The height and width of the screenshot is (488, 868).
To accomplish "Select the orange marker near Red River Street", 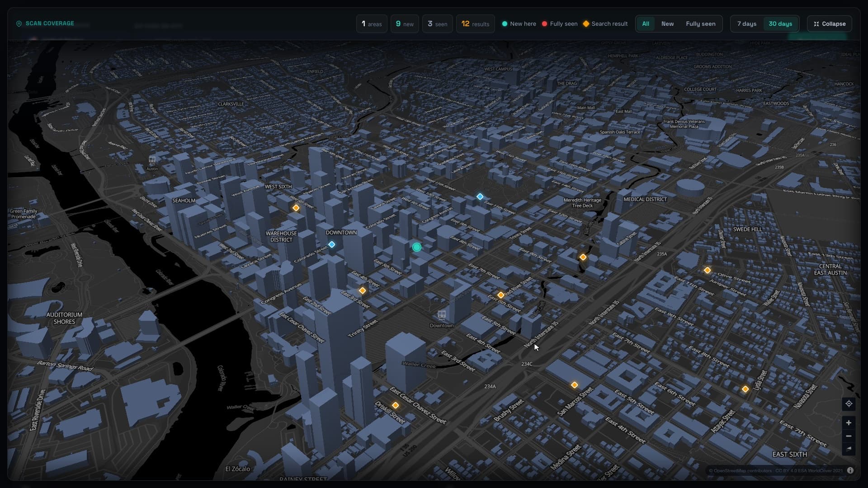I will tap(501, 295).
